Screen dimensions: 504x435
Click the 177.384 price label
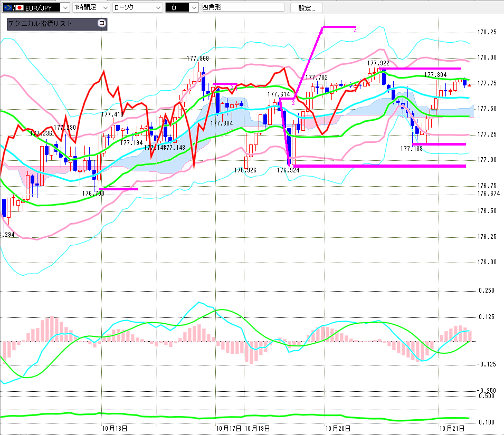222,123
